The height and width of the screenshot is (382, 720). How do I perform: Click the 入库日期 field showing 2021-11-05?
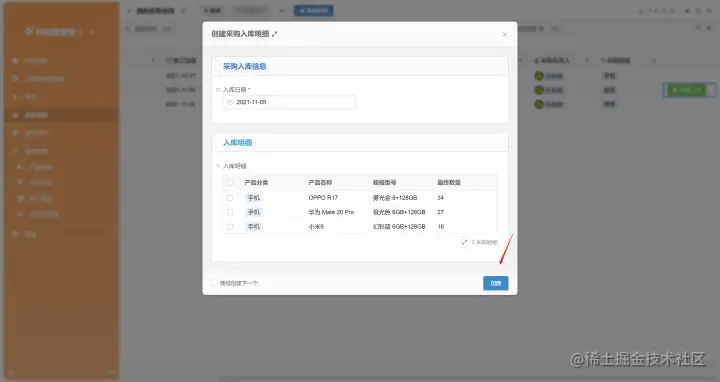pos(289,102)
